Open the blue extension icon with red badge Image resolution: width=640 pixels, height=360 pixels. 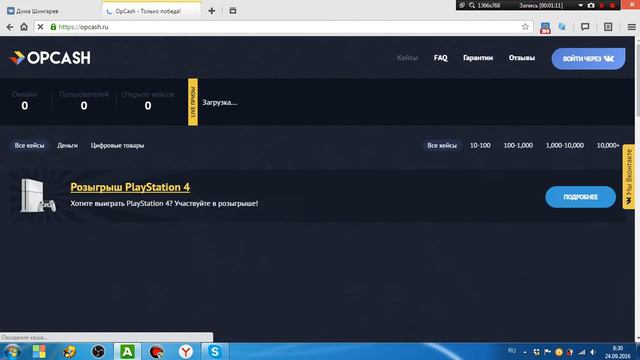545,28
